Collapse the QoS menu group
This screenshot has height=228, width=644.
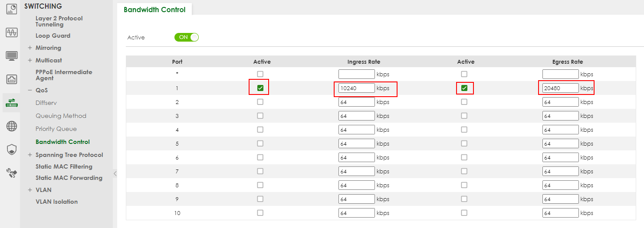pos(30,90)
